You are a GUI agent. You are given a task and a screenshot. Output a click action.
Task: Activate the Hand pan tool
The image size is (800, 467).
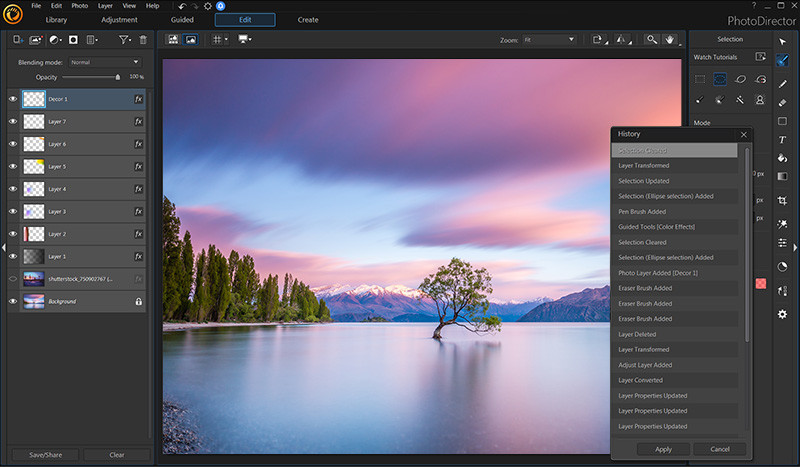[671, 40]
